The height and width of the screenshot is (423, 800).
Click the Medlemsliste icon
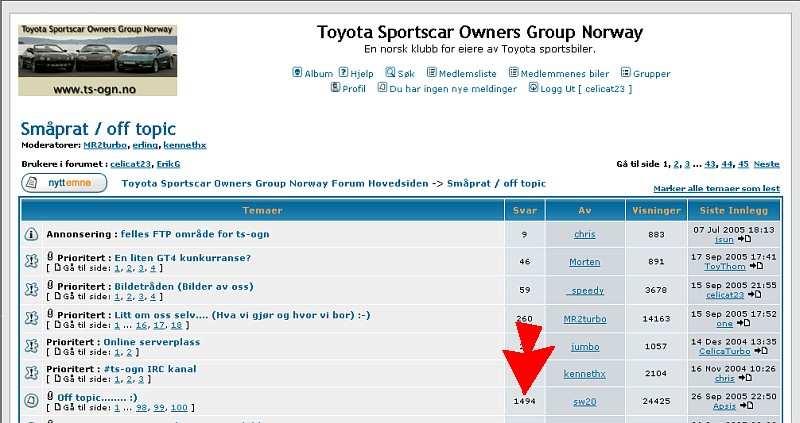click(431, 73)
